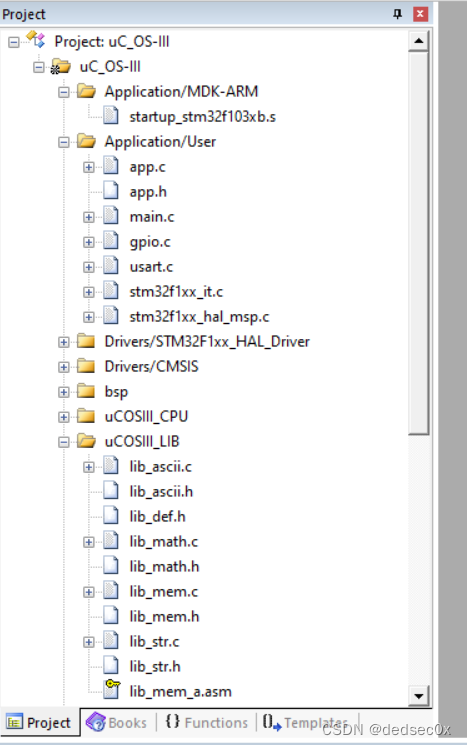
Task: Expand the main.c dependencies
Action: 89,217
